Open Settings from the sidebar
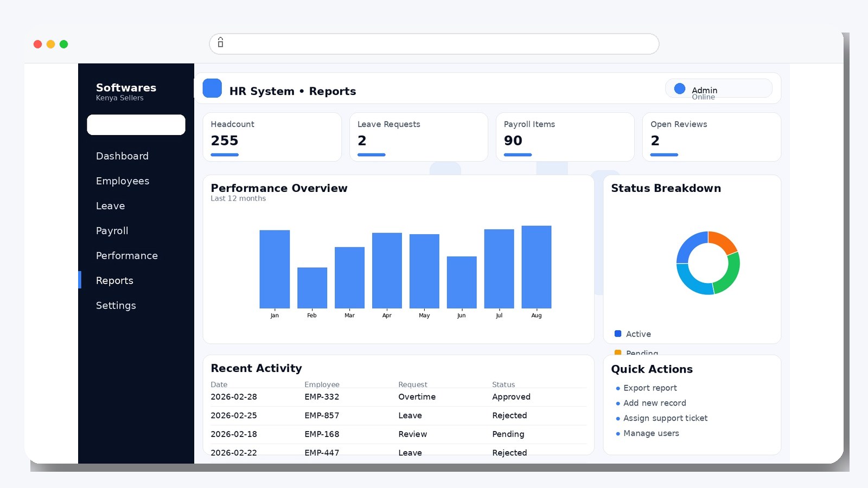The width and height of the screenshot is (868, 488). [x=116, y=305]
